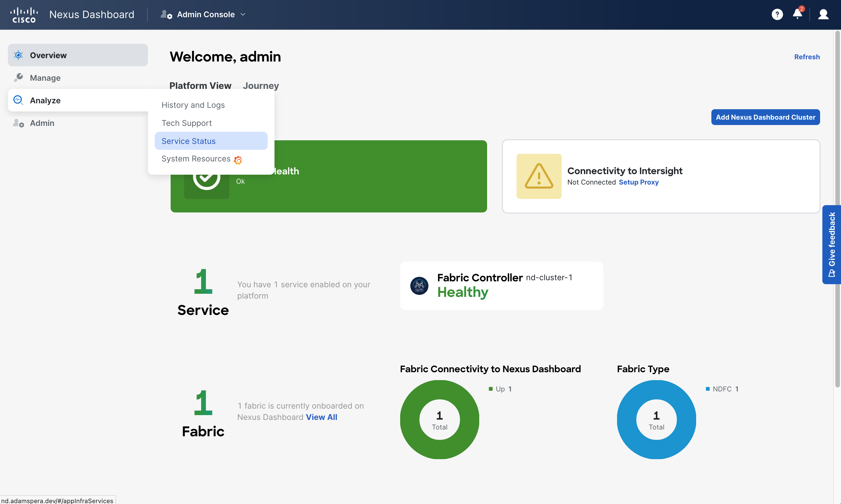Click the View All fabrics link
This screenshot has width=841, height=504.
pyautogui.click(x=321, y=417)
